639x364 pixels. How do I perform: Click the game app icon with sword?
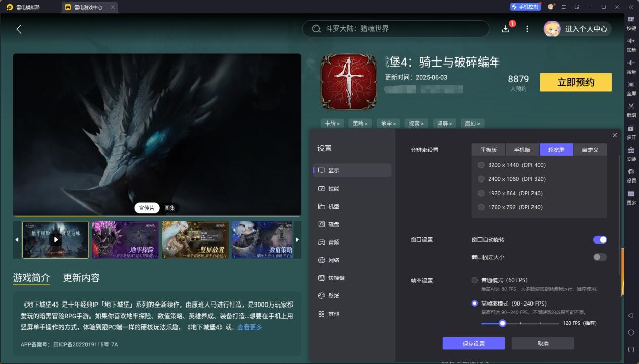pyautogui.click(x=349, y=82)
